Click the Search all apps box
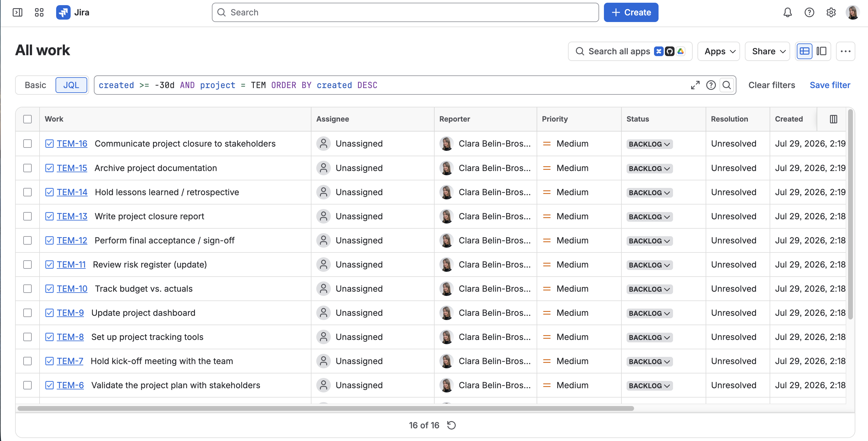The height and width of the screenshot is (441, 868). click(x=630, y=51)
